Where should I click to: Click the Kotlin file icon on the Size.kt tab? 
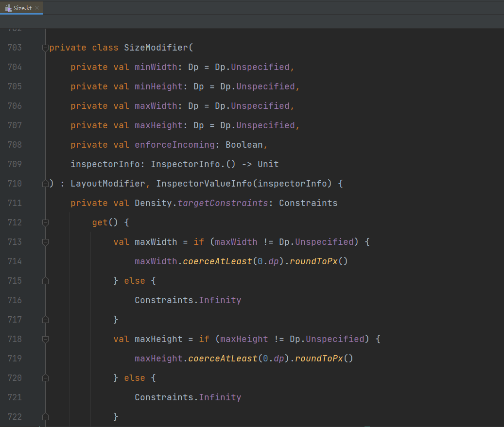click(x=8, y=8)
